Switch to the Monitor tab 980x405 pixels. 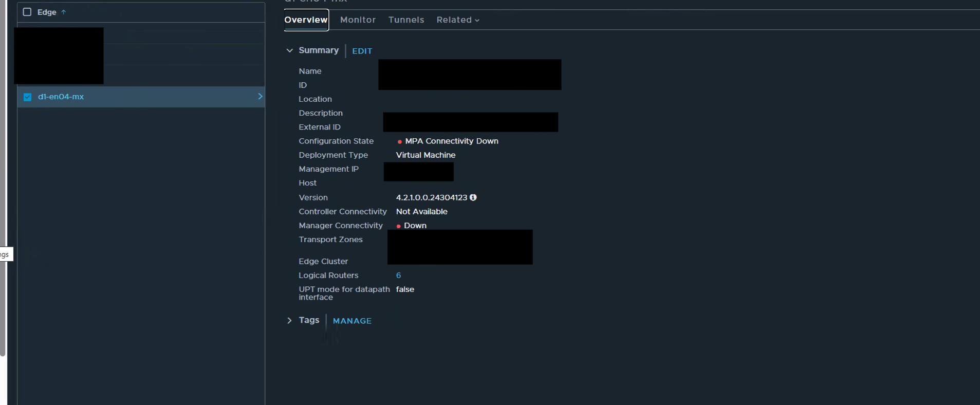[x=358, y=20]
